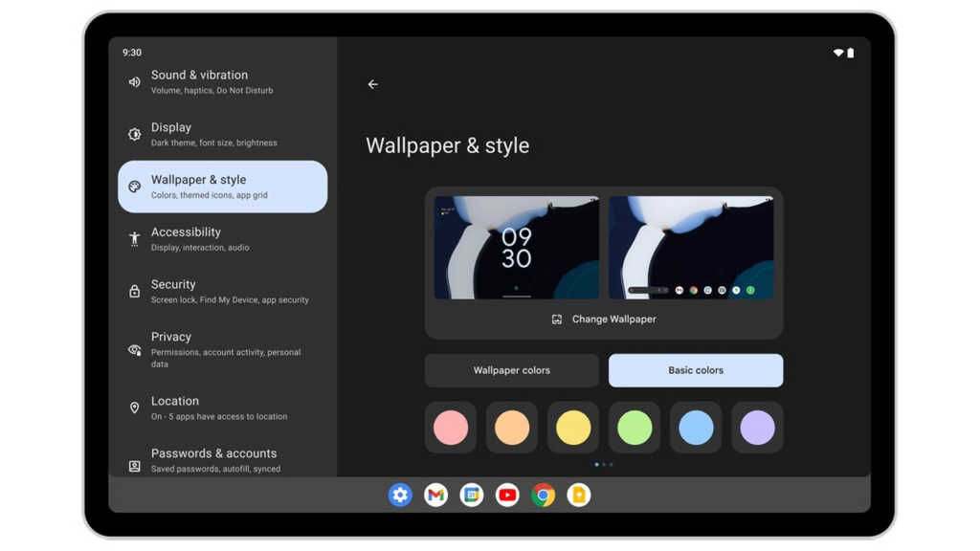The width and height of the screenshot is (980, 551).
Task: Click the 'Wallpaper & style' page heading
Action: tap(448, 145)
